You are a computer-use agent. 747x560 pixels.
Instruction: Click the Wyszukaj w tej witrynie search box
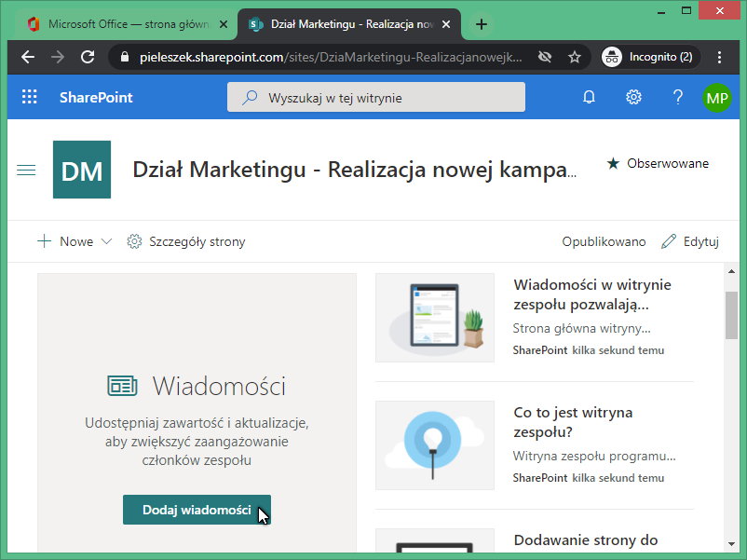click(x=375, y=96)
